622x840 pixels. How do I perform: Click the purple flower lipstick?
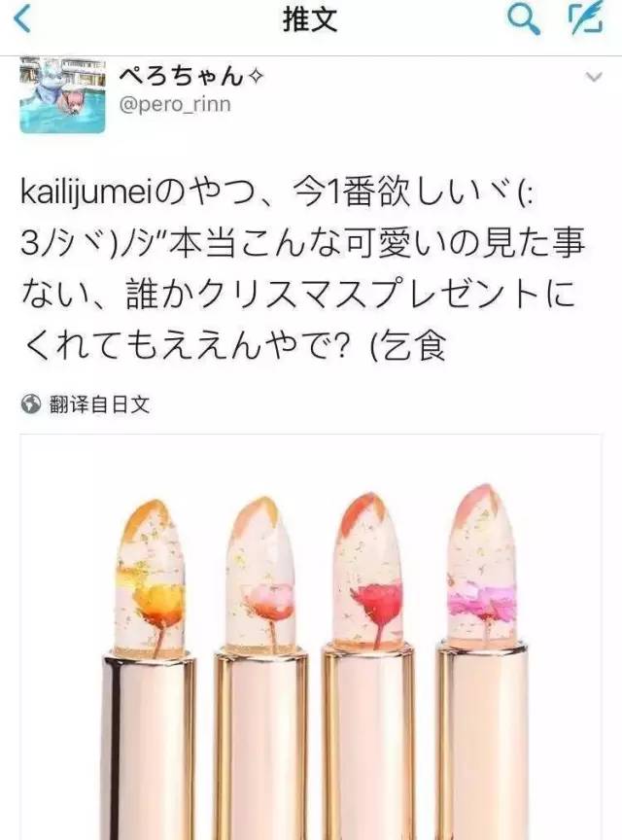[x=482, y=664]
